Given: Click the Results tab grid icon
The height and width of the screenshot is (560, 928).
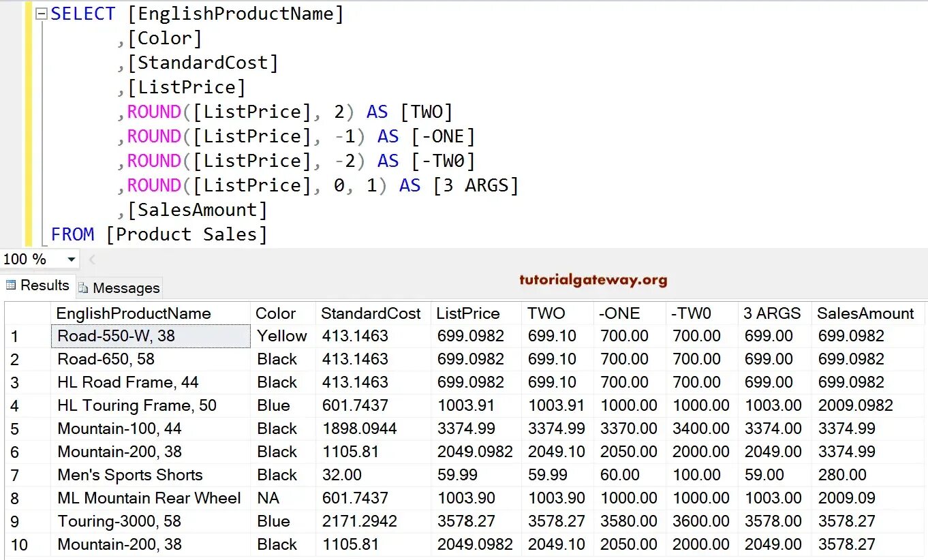Looking at the screenshot, I should (x=11, y=285).
